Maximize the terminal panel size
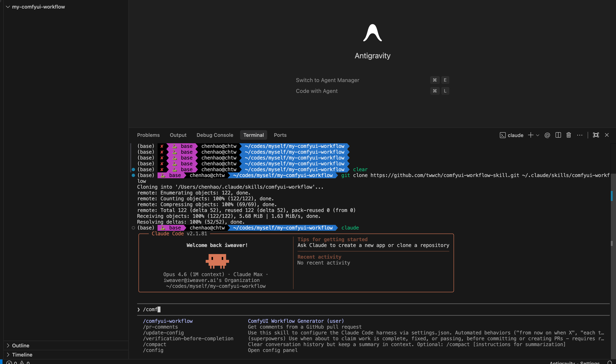The image size is (616, 364). coord(596,135)
